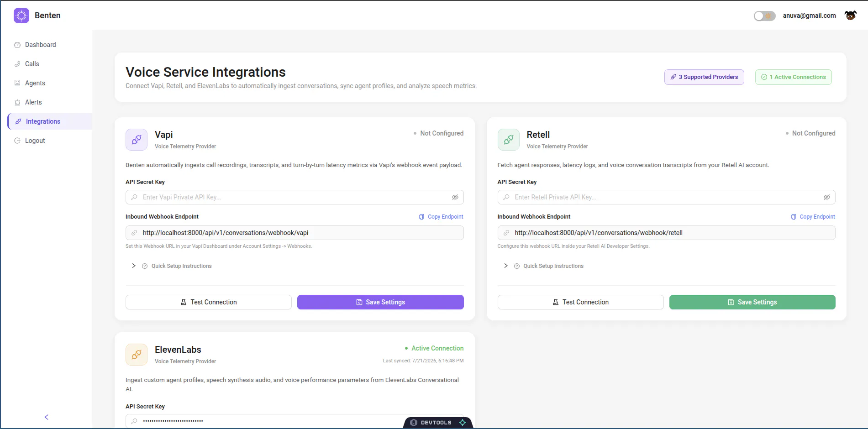868x429 pixels.
Task: Select Integrations in sidebar
Action: 50,121
